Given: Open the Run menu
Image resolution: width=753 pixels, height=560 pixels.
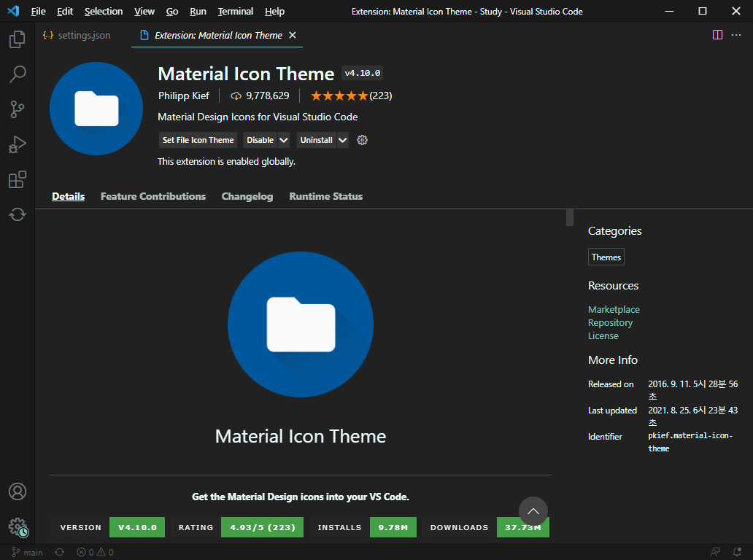Looking at the screenshot, I should 198,11.
